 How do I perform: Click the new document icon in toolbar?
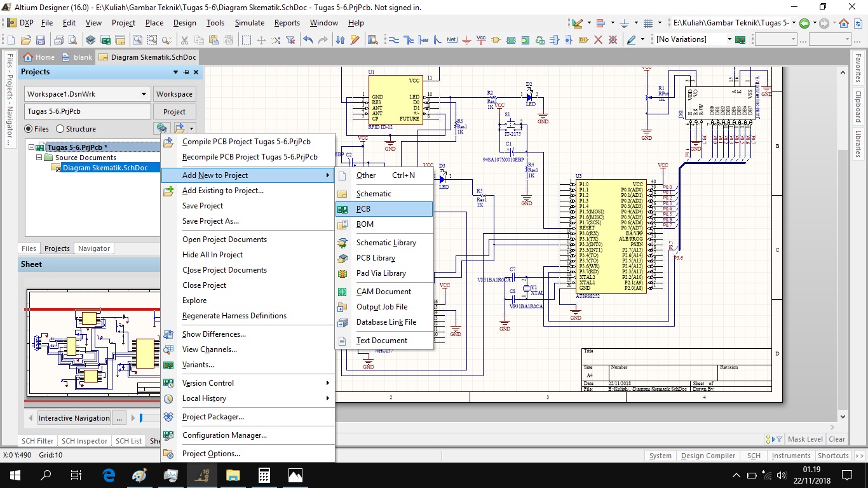pos(11,39)
